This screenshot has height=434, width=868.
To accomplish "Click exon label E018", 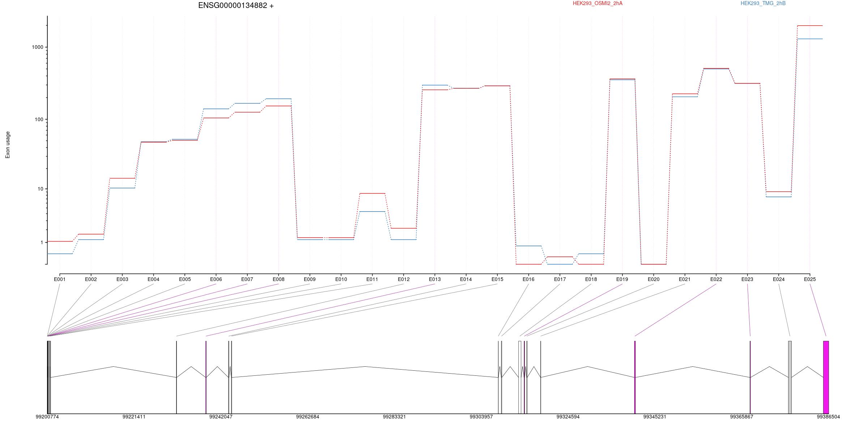I will pyautogui.click(x=591, y=279).
